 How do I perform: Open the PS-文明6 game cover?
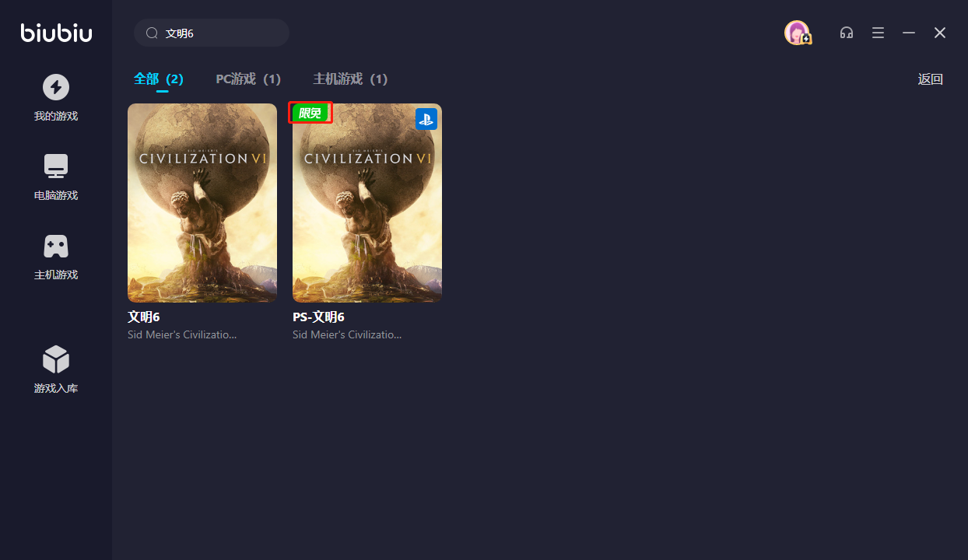(367, 203)
